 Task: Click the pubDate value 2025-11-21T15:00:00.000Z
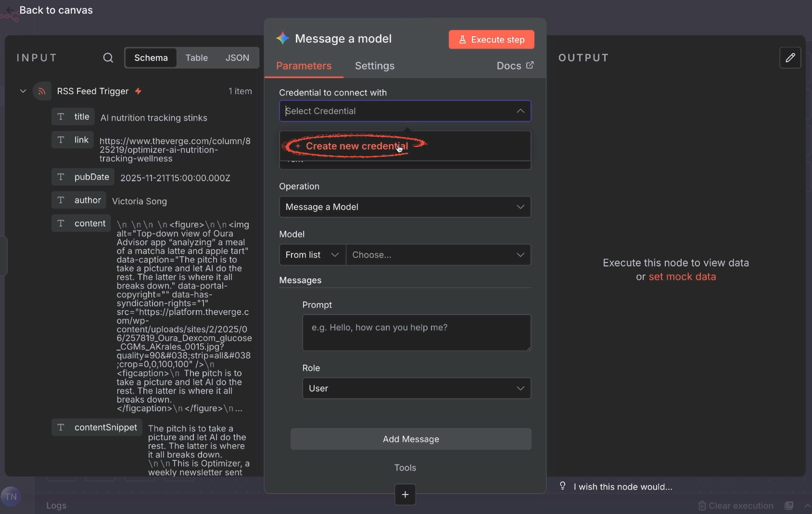(x=175, y=178)
